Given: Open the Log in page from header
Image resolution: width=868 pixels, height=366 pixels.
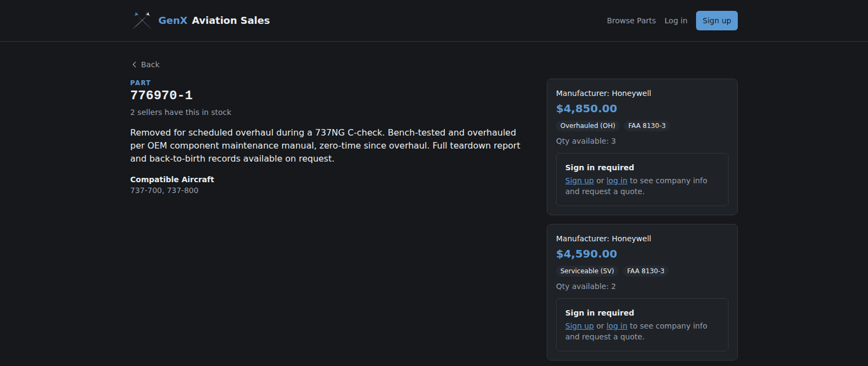Looking at the screenshot, I should pyautogui.click(x=676, y=21).
